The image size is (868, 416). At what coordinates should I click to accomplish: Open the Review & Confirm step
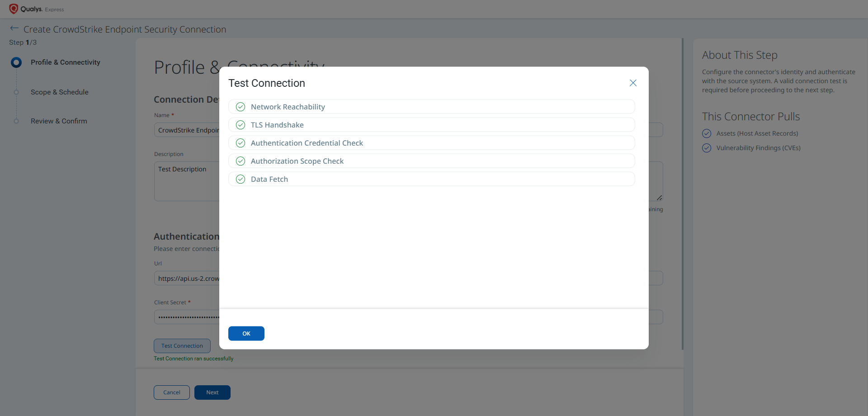[59, 121]
